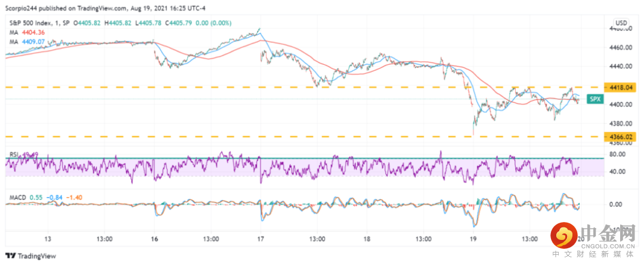Click the date 18 on time axis

368,239
